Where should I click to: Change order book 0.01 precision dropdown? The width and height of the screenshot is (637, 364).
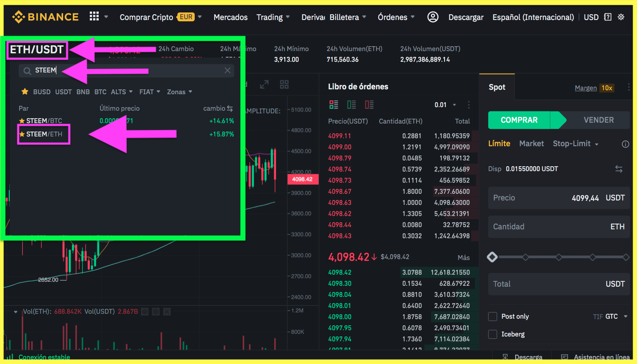tap(445, 105)
